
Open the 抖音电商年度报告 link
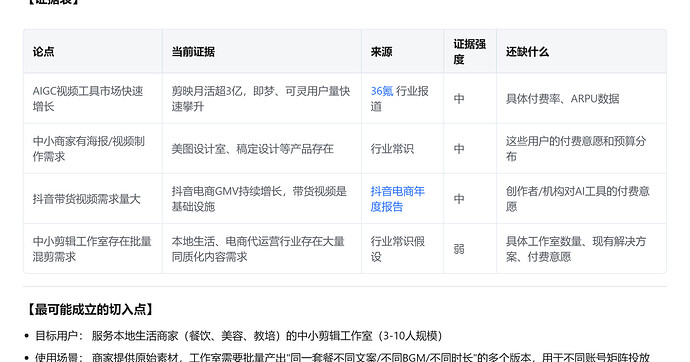click(x=397, y=199)
